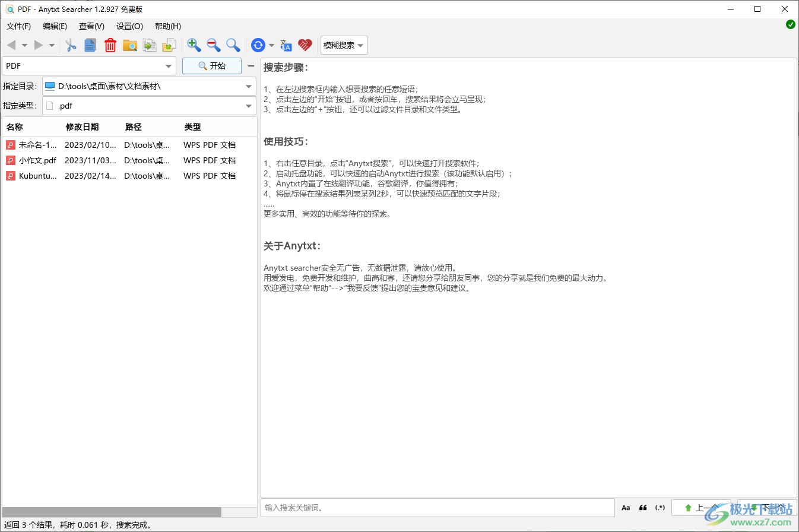Go back with the left arrow toolbar icon
799x532 pixels.
(x=11, y=45)
